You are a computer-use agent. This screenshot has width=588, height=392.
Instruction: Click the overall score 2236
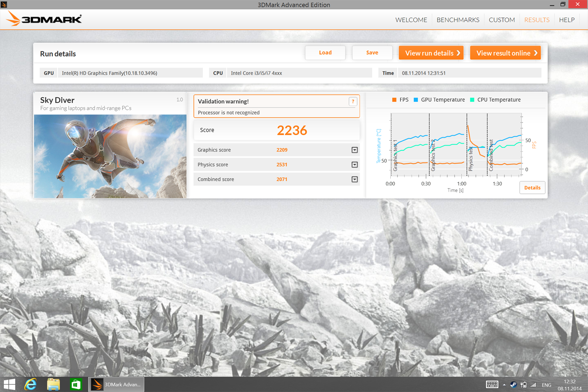click(x=292, y=130)
